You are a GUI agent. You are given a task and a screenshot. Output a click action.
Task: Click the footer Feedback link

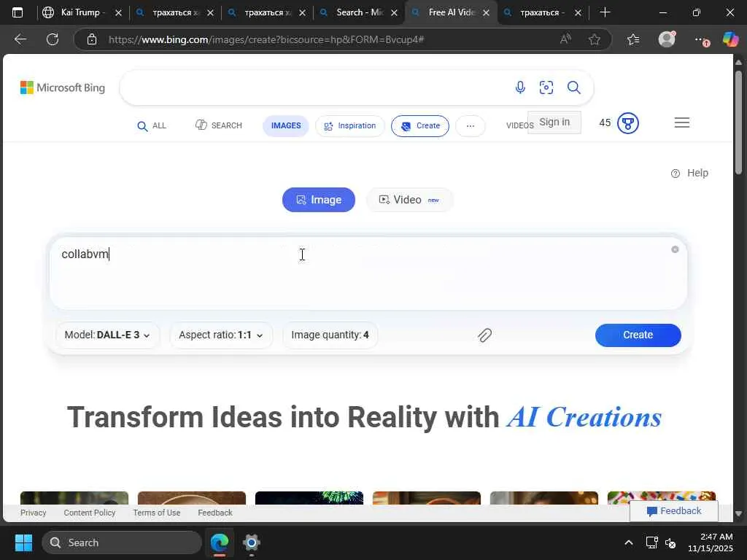pyautogui.click(x=215, y=513)
